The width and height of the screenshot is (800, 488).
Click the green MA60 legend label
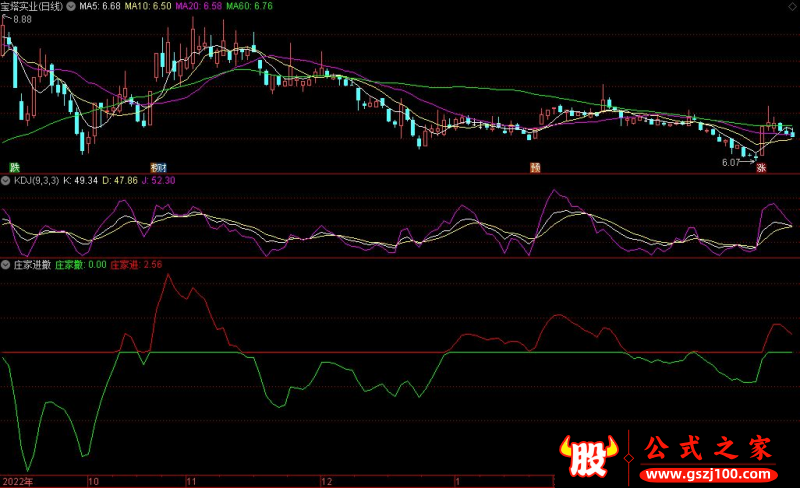tap(248, 6)
